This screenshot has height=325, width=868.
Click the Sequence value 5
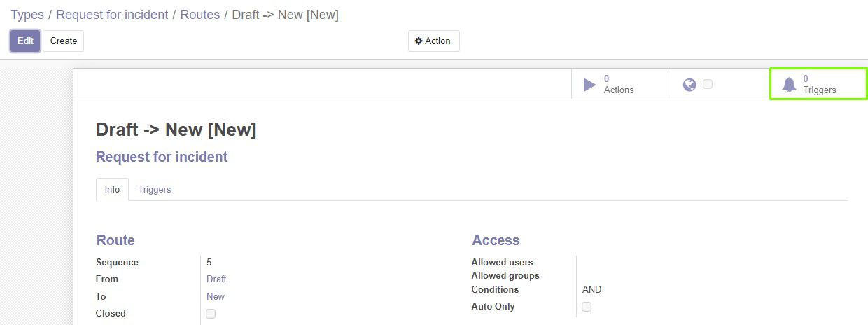coord(209,263)
